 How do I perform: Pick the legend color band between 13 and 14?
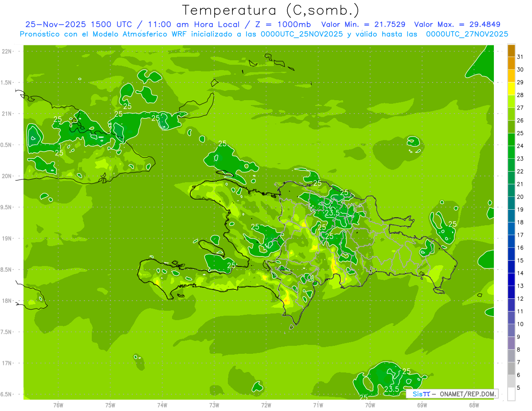(511, 280)
